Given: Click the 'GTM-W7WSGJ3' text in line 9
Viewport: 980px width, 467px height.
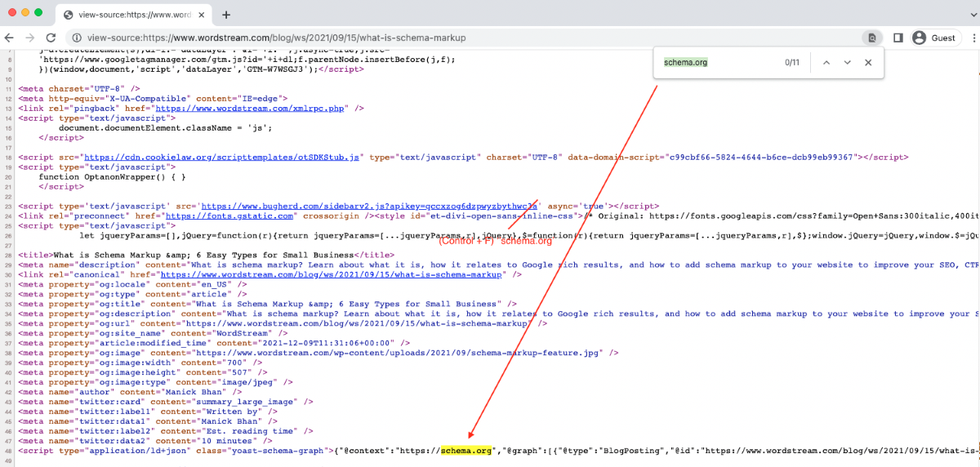Looking at the screenshot, I should click(x=282, y=69).
